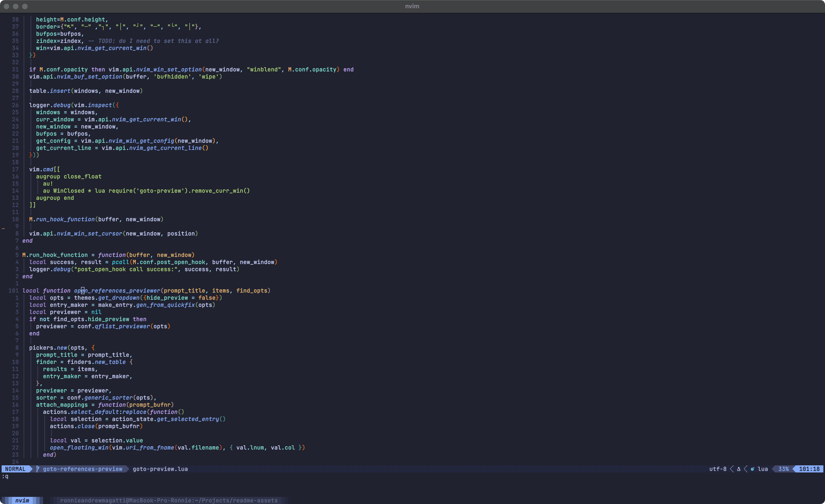
Task: Click the git branch icon in statusline
Action: (x=38, y=469)
